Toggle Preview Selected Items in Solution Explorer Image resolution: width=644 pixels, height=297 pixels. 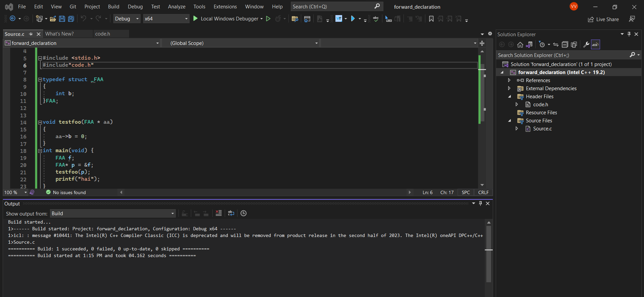595,45
